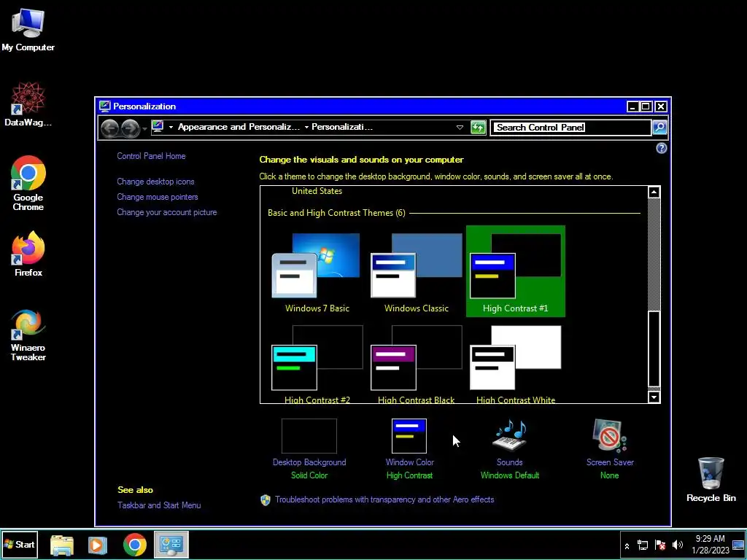Open Sounds settings
The height and width of the screenshot is (560, 747).
pos(510,449)
